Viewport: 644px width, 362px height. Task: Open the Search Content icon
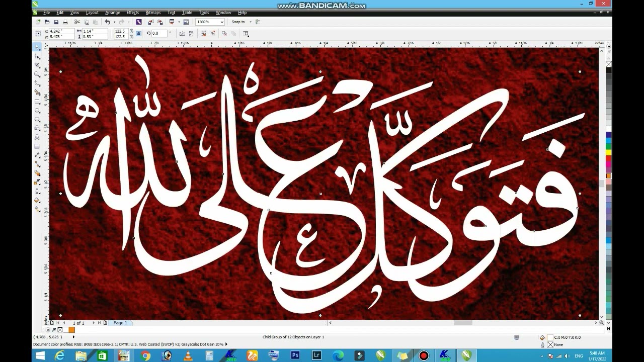139,22
